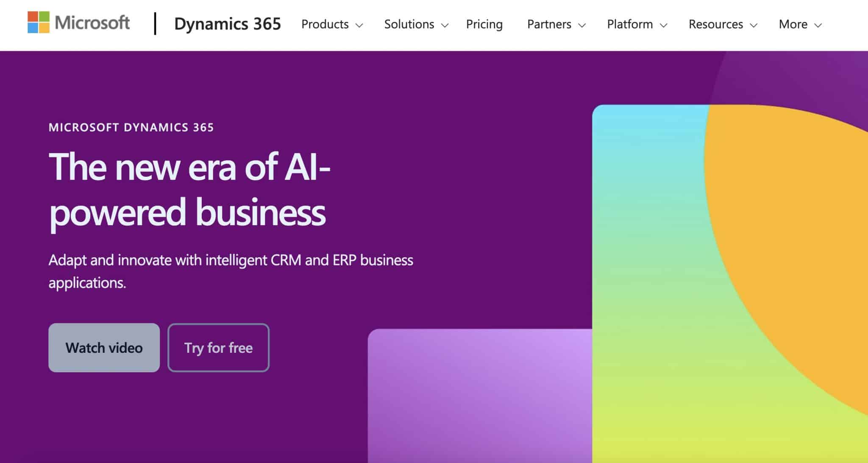
Task: Expand the Platform menu chevron
Action: (x=663, y=26)
